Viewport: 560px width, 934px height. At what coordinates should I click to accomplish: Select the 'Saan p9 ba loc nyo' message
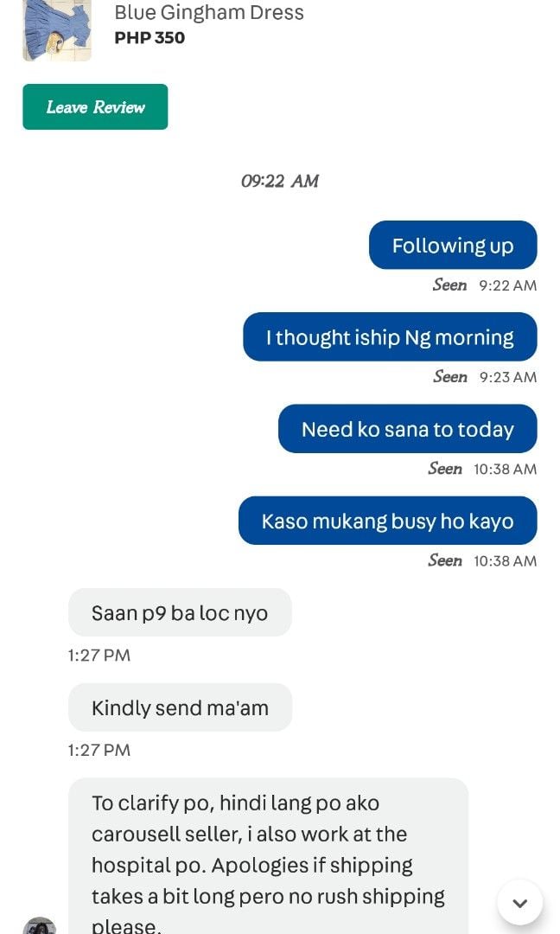[x=180, y=612]
